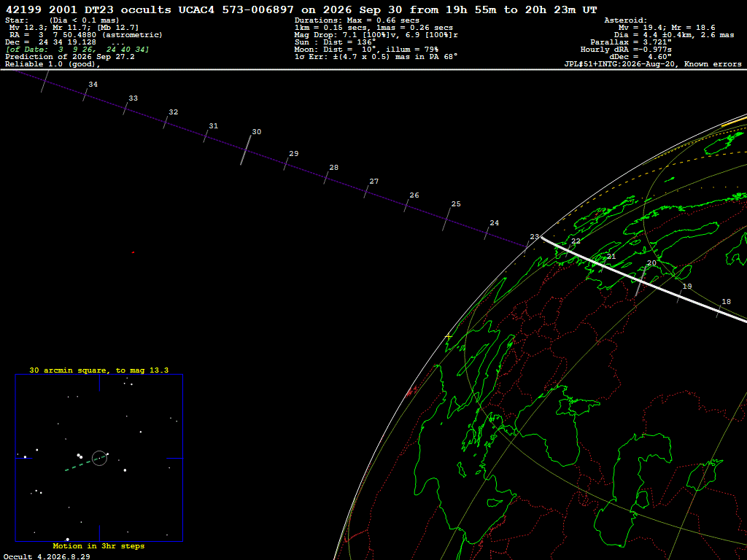This screenshot has width=747, height=560.
Task: Click the minute 20 marker on shadow path
Action: click(x=640, y=281)
